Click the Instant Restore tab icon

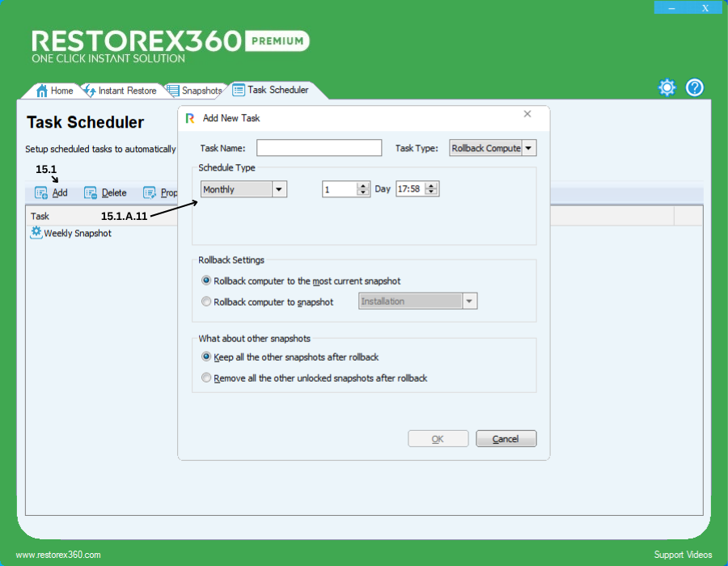(x=90, y=91)
